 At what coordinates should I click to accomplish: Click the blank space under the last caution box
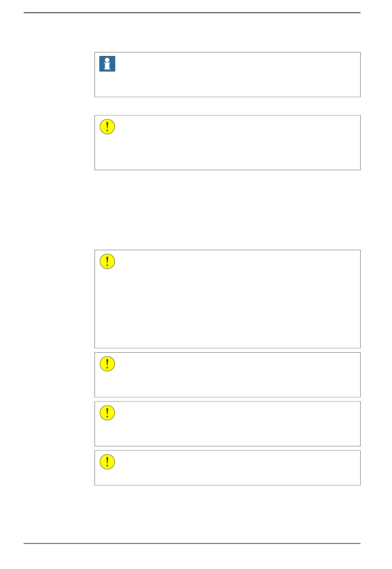(x=227, y=514)
